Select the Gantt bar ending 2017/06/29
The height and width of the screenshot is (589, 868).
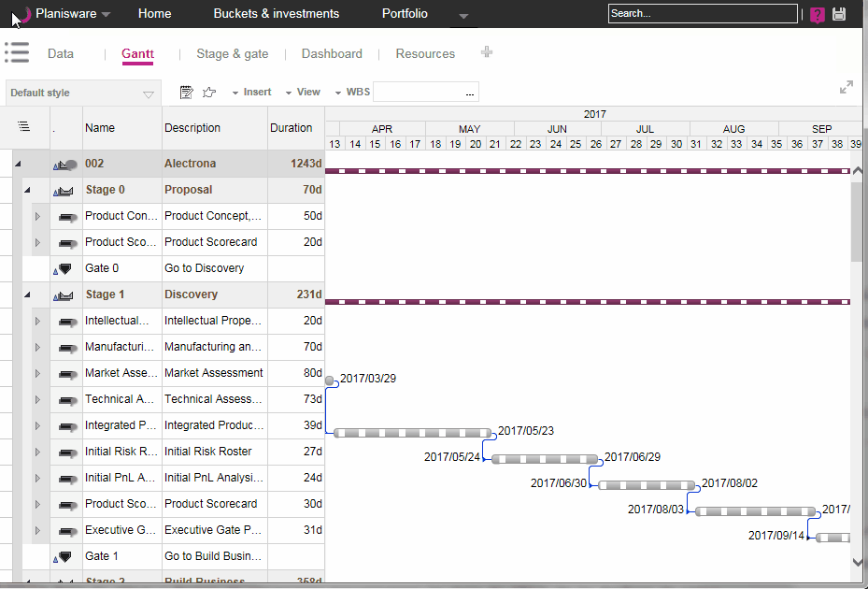[545, 459]
